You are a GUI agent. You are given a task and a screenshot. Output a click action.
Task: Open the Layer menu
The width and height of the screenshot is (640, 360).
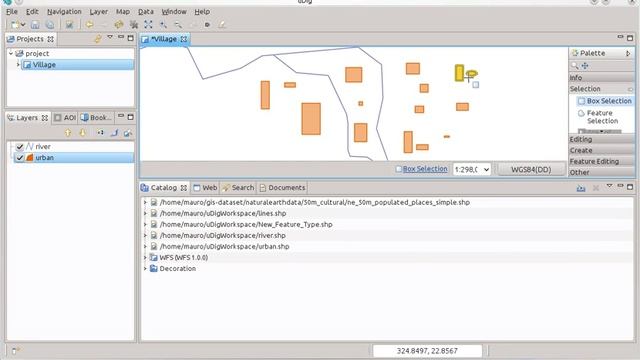pos(99,11)
